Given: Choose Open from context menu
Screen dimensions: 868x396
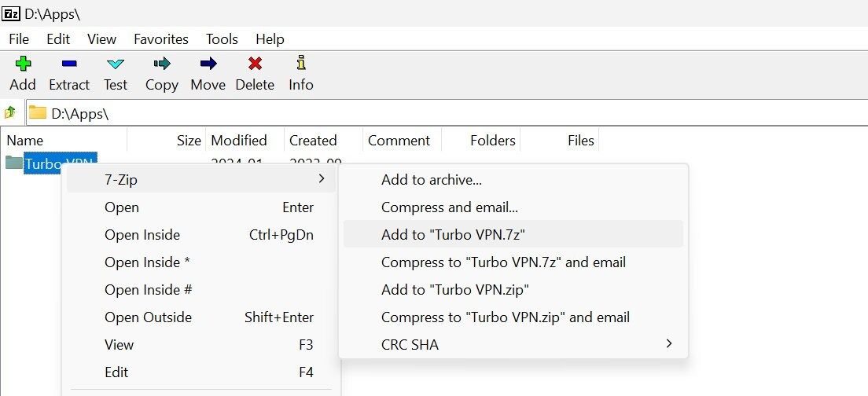Looking at the screenshot, I should pyautogui.click(x=201, y=207).
